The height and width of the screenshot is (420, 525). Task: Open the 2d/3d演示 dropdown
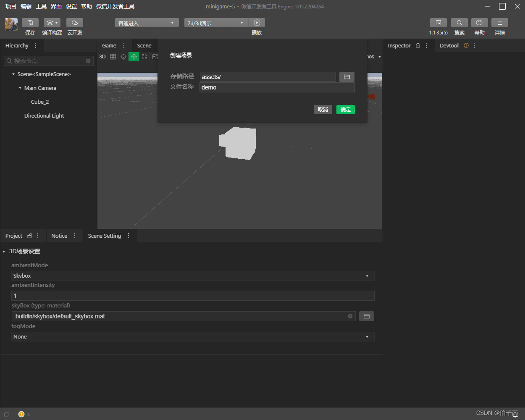click(x=216, y=23)
